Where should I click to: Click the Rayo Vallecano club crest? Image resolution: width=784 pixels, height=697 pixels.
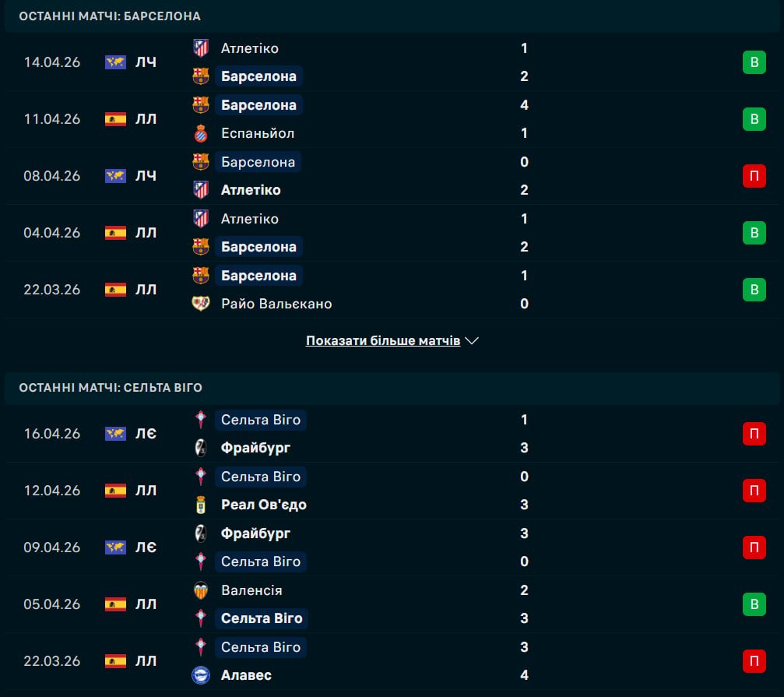[201, 304]
